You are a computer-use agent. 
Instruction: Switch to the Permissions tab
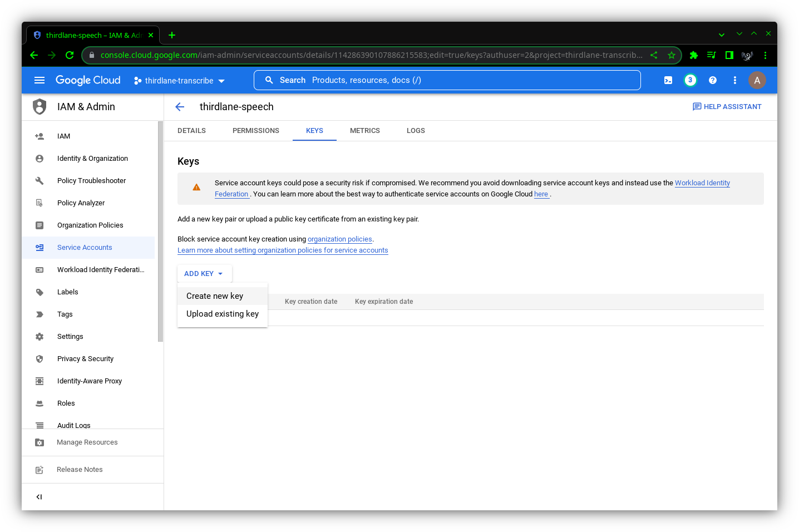coord(256,131)
